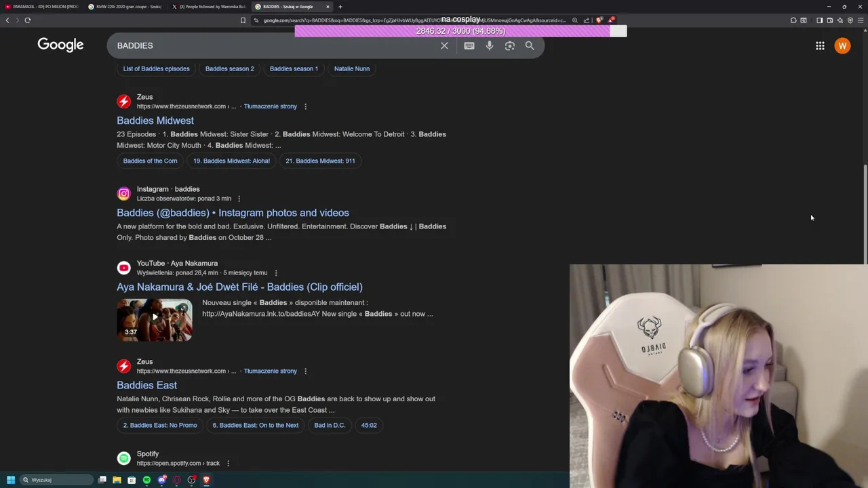Image resolution: width=868 pixels, height=488 pixels.
Task: Toggle the browser sidebar panel icon
Action: (x=819, y=20)
